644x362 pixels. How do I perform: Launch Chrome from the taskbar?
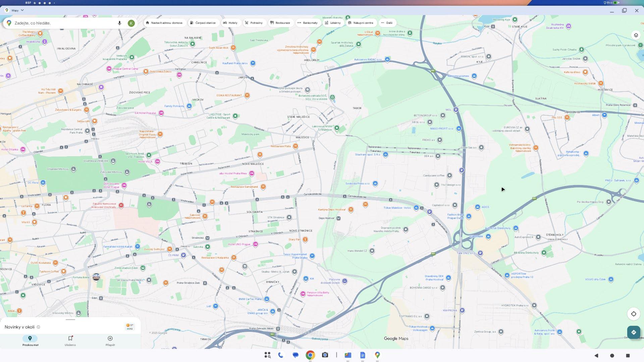tap(310, 355)
